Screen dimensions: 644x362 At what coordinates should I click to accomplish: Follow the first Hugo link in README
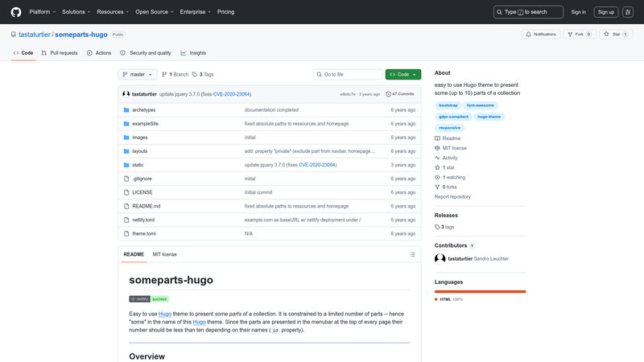click(165, 314)
